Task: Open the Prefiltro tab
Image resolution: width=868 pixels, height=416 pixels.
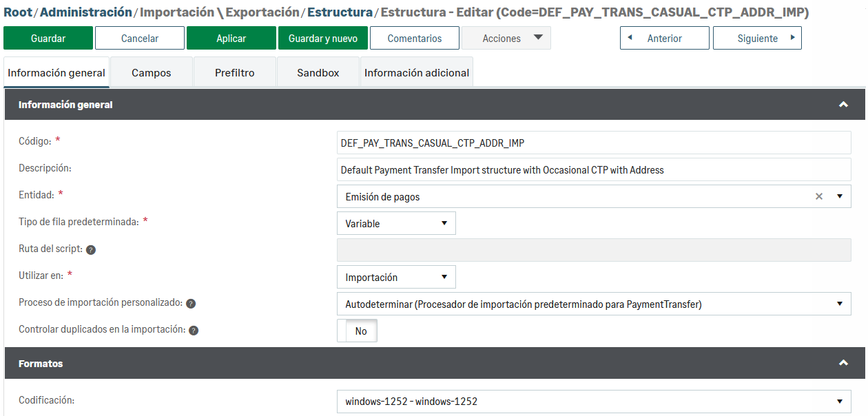Action: [x=235, y=73]
